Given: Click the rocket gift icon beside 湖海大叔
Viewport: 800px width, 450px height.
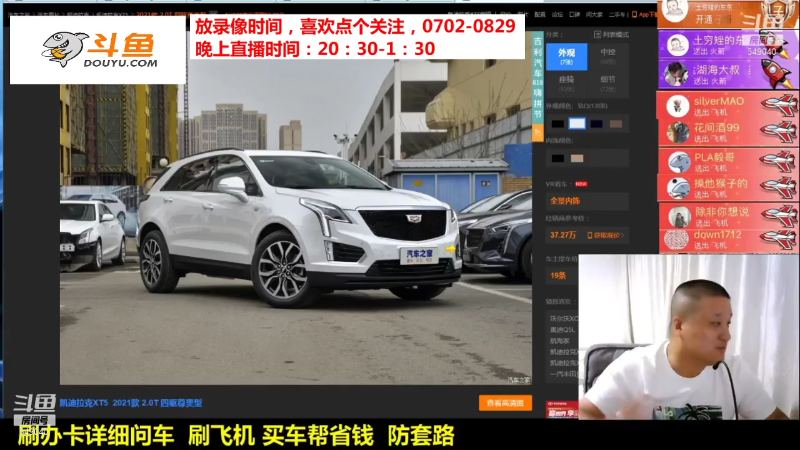Looking at the screenshot, I should click(777, 73).
